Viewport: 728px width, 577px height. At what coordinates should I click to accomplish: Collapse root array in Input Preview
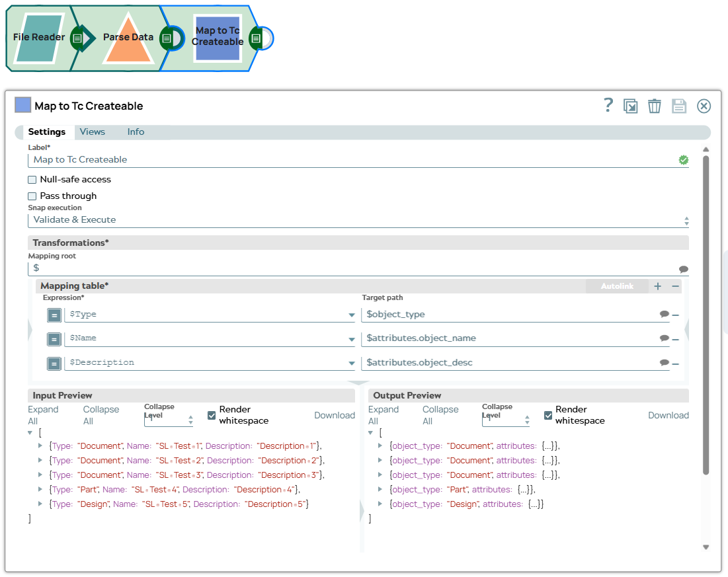tap(30, 433)
